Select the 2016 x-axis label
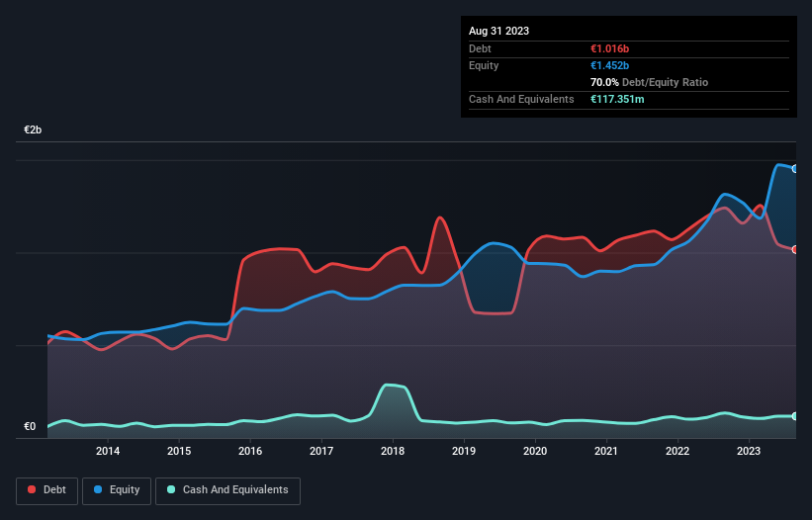 tap(250, 452)
